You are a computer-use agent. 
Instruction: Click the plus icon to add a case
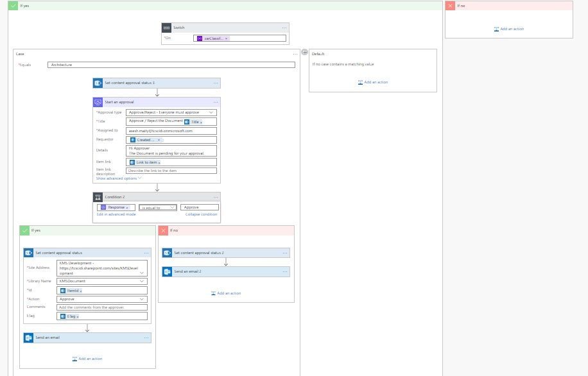[x=304, y=52]
